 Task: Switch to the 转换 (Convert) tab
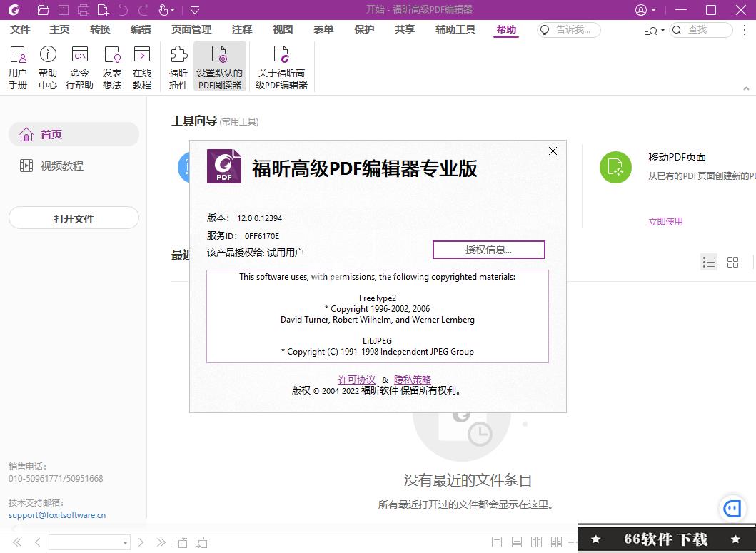coord(100,29)
